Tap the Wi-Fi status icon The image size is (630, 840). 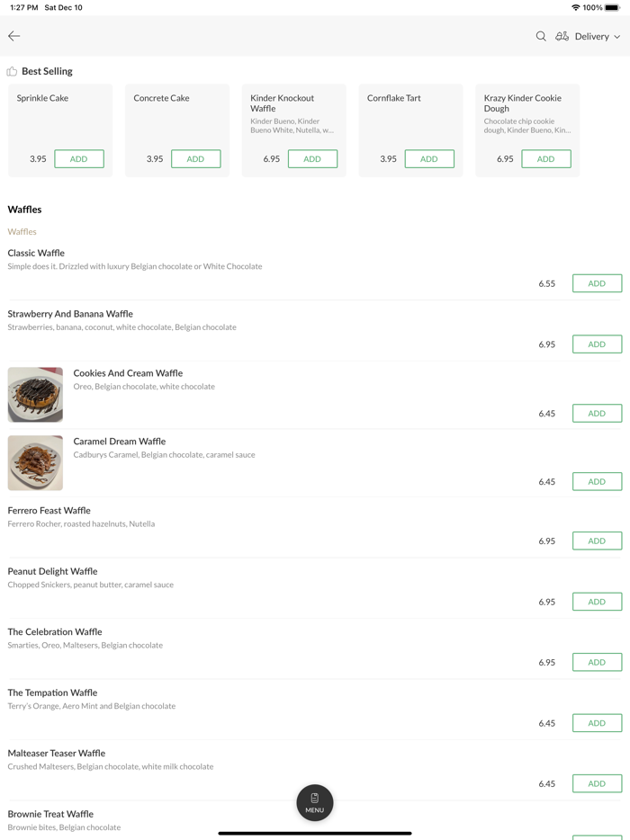click(575, 7)
